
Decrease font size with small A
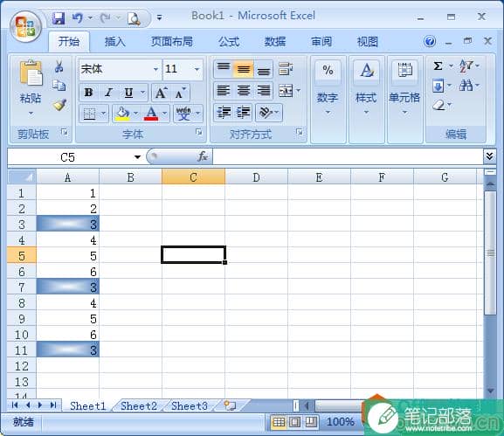[x=180, y=93]
